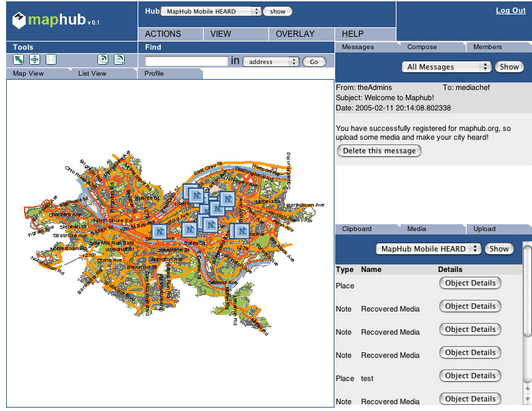This screenshot has width=532, height=411.
Task: Click the show button beside Hub dropdown
Action: (277, 12)
